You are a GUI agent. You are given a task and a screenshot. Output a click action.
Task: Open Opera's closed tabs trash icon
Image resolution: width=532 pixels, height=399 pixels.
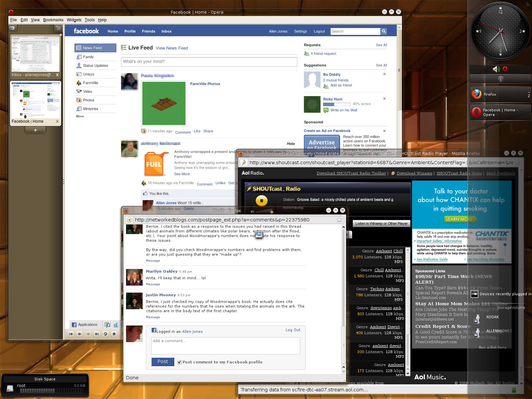[x=58, y=28]
